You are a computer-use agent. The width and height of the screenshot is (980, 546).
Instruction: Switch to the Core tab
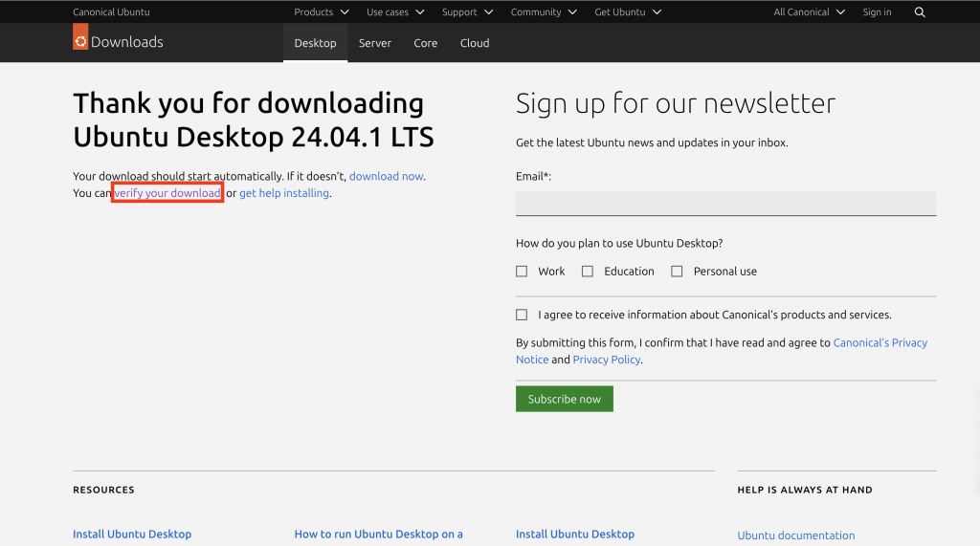pos(426,43)
